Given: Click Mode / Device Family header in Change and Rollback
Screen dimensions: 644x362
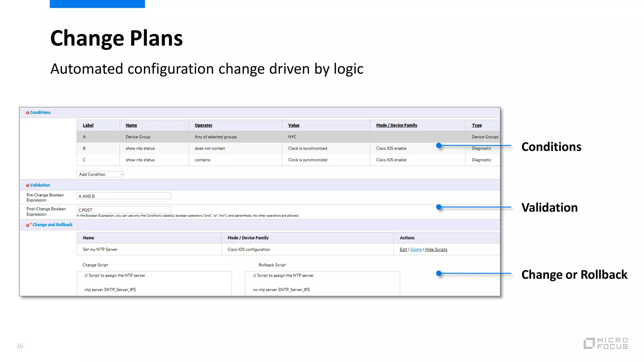Looking at the screenshot, I should pyautogui.click(x=248, y=238).
